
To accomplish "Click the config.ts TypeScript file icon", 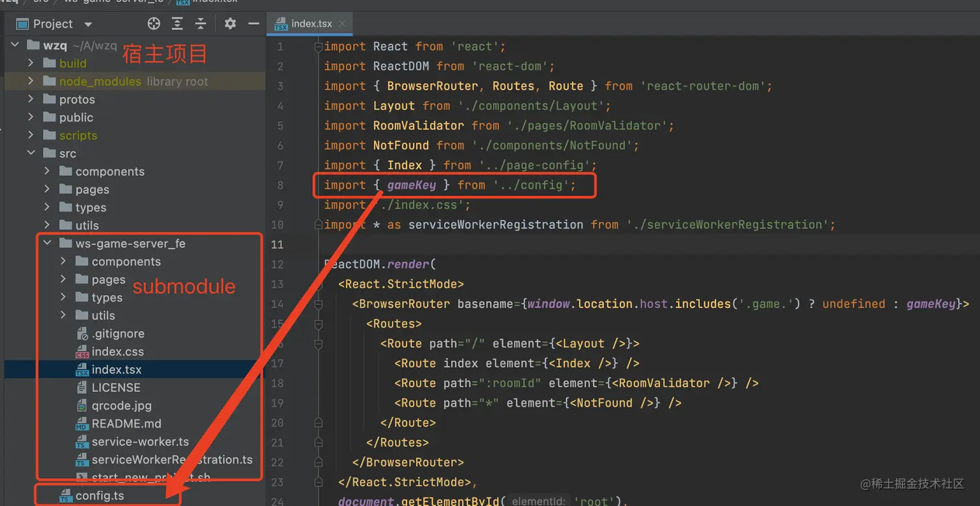I will (x=65, y=496).
